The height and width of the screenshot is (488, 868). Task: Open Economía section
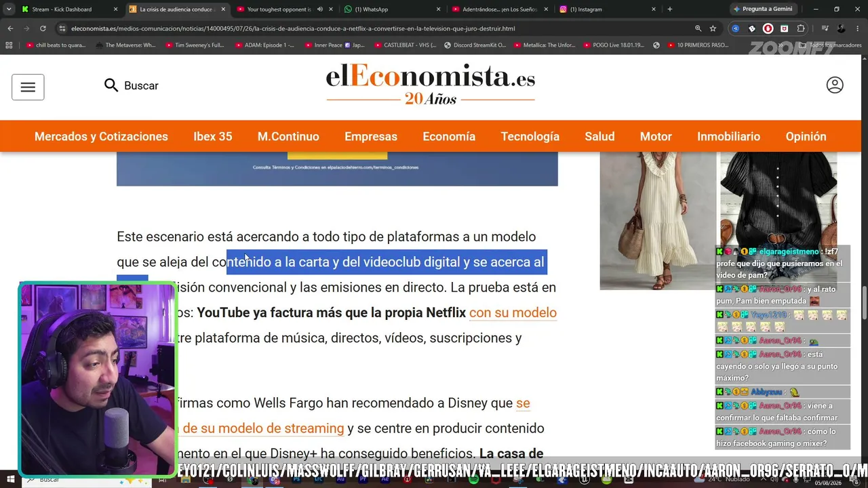click(449, 136)
